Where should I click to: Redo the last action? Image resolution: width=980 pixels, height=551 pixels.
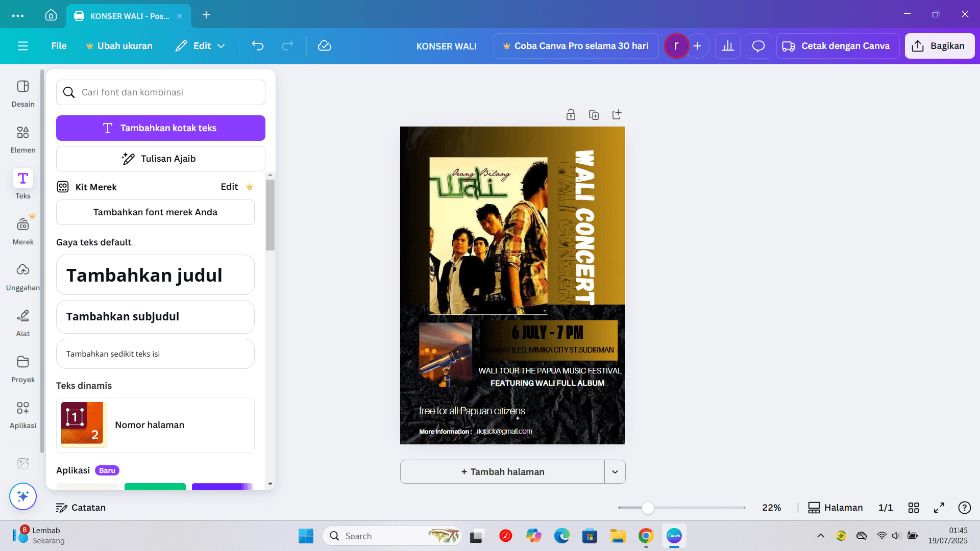[x=287, y=46]
